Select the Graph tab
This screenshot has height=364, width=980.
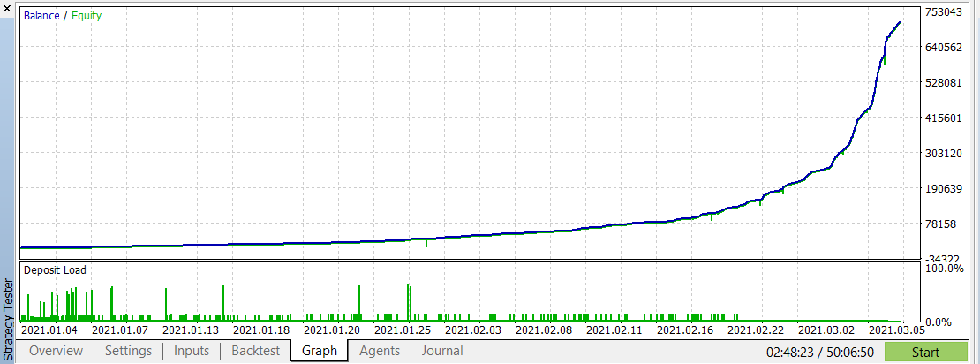320,351
